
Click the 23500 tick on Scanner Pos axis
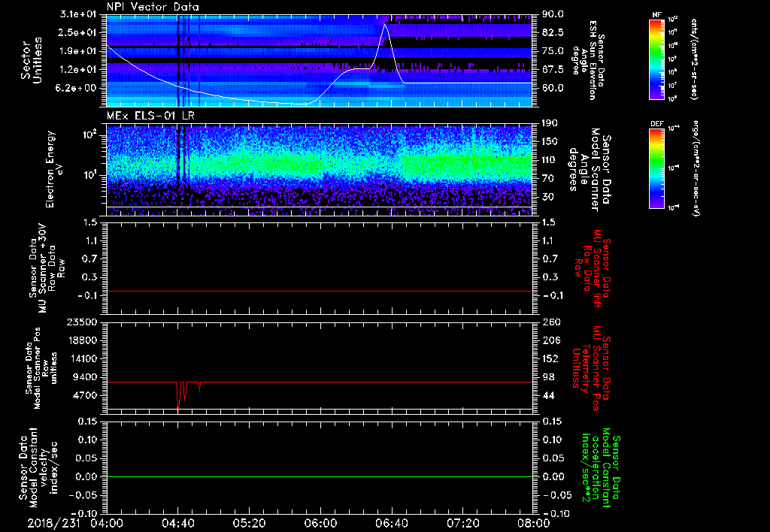point(82,322)
